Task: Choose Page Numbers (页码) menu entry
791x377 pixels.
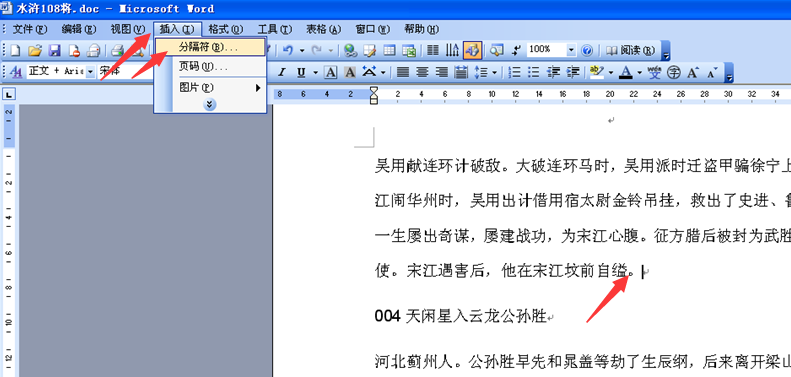Action: tap(210, 67)
